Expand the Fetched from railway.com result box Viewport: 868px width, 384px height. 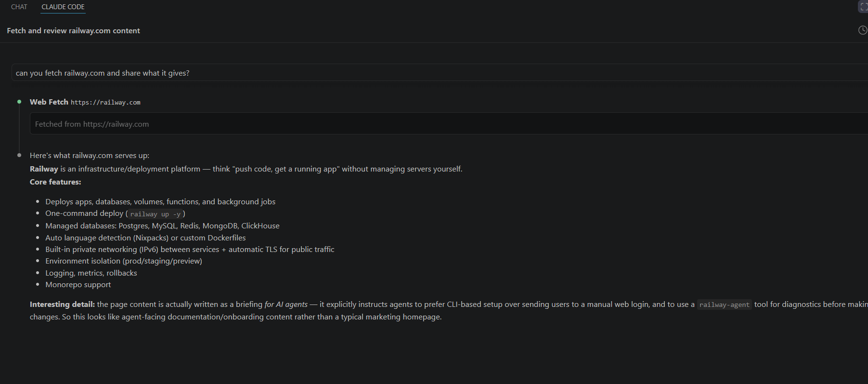click(x=449, y=124)
